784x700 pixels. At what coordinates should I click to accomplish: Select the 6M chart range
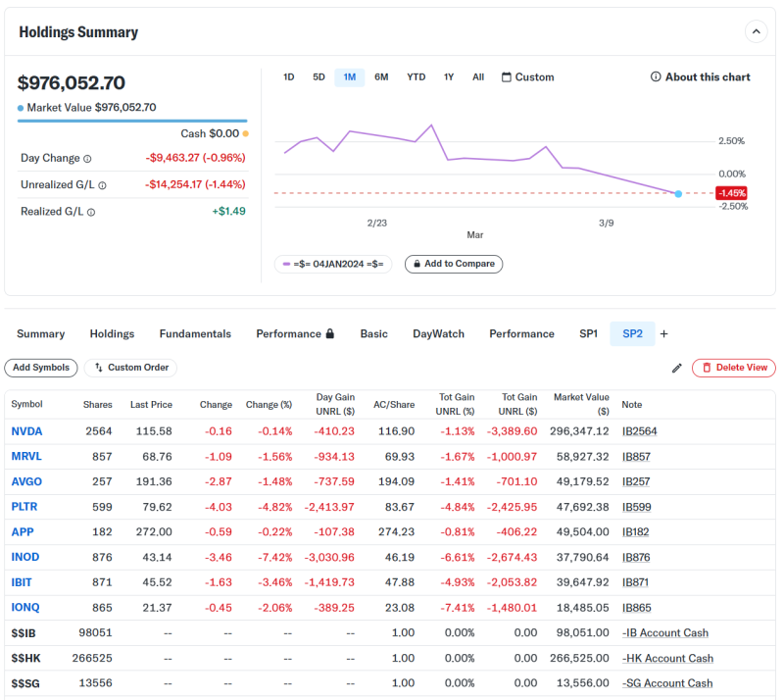coord(381,77)
